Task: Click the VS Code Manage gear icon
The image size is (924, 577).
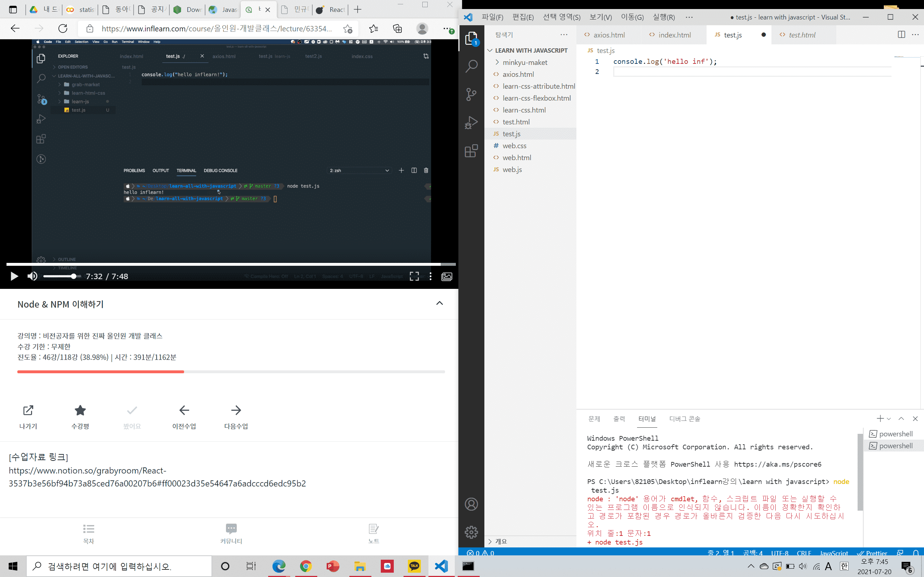Action: coord(471,532)
